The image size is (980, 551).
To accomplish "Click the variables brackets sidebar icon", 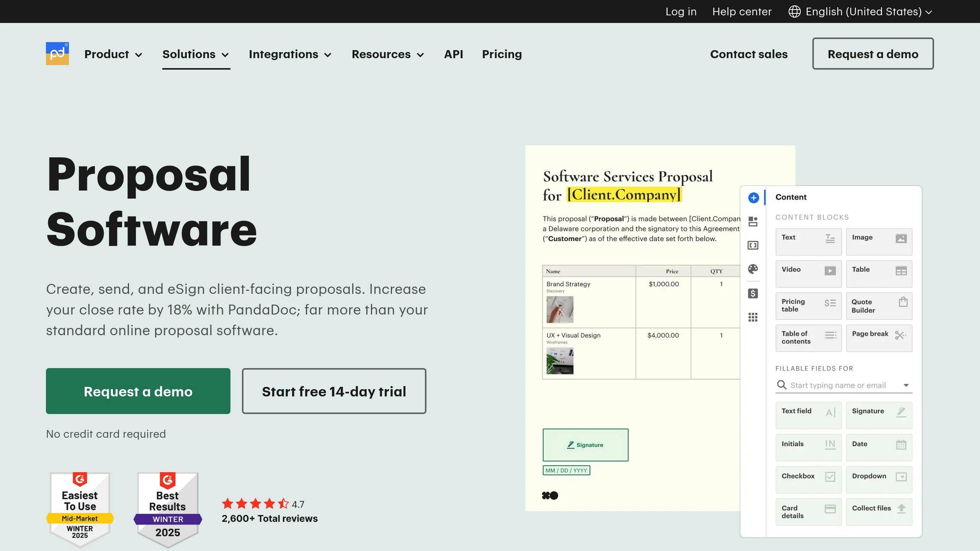I will (753, 245).
